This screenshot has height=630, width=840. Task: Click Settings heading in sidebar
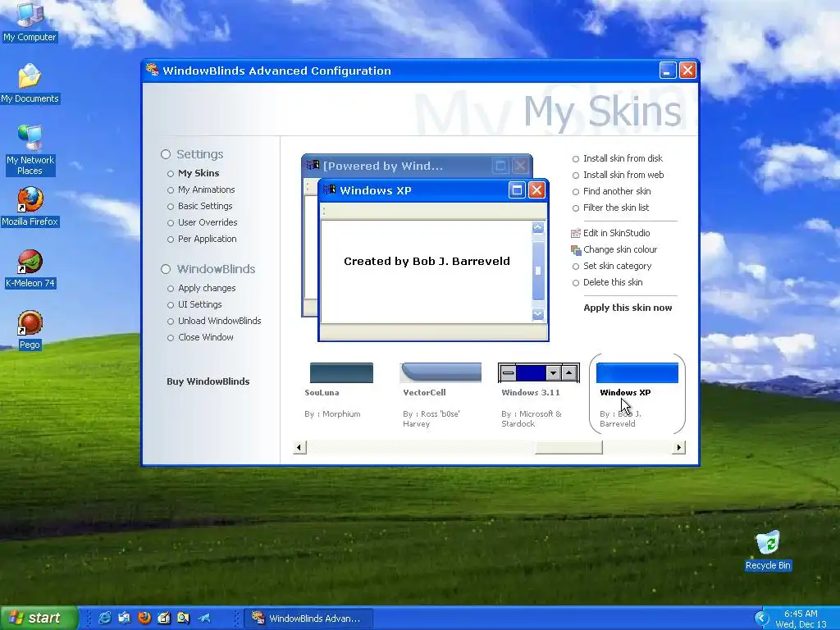(200, 154)
